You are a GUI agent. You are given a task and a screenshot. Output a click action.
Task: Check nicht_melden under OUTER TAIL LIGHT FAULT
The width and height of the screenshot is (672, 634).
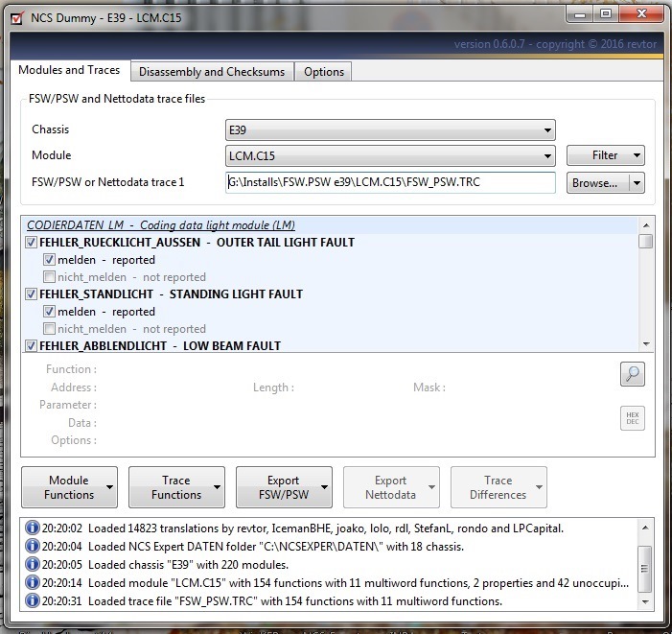coord(49,277)
